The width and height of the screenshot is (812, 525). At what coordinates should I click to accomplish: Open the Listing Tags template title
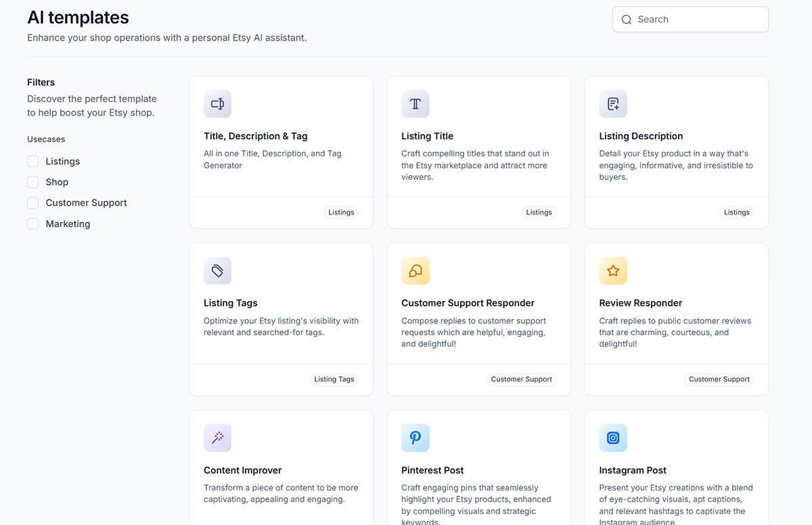pos(231,303)
